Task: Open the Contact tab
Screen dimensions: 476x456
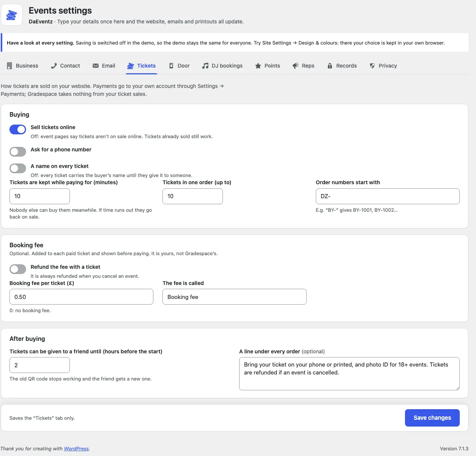Action: (x=65, y=66)
